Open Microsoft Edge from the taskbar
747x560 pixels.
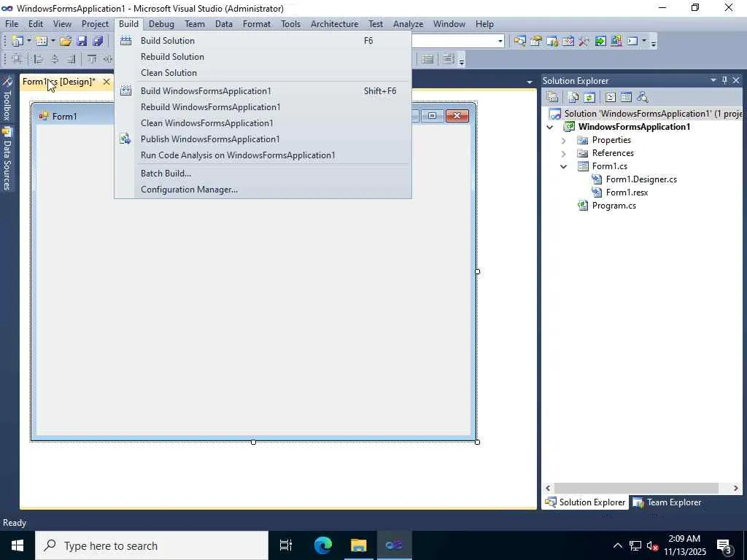(x=323, y=545)
